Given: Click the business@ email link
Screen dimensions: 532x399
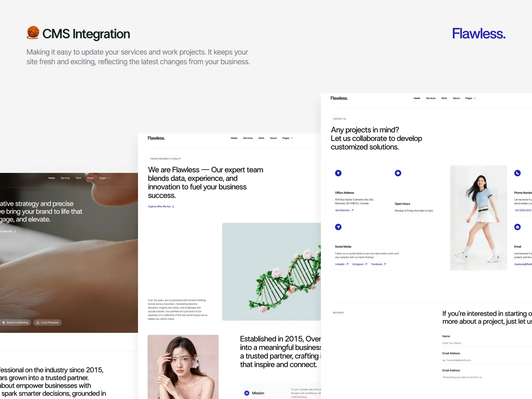Looking at the screenshot, I should click(523, 264).
